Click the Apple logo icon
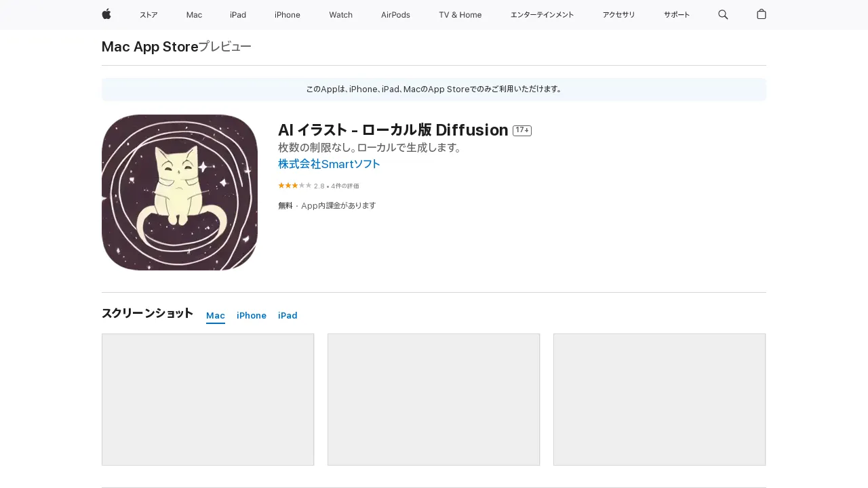 coord(106,14)
